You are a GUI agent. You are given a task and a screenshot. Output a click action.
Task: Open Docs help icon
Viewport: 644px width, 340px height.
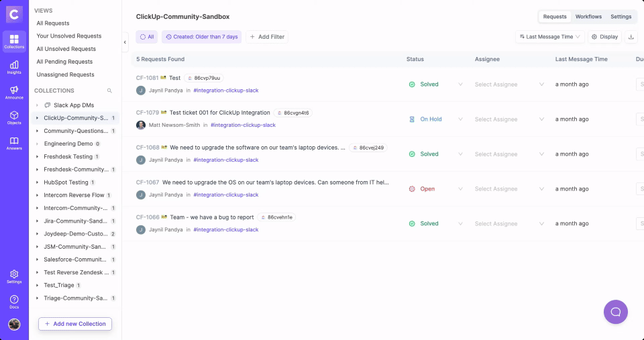click(x=14, y=302)
